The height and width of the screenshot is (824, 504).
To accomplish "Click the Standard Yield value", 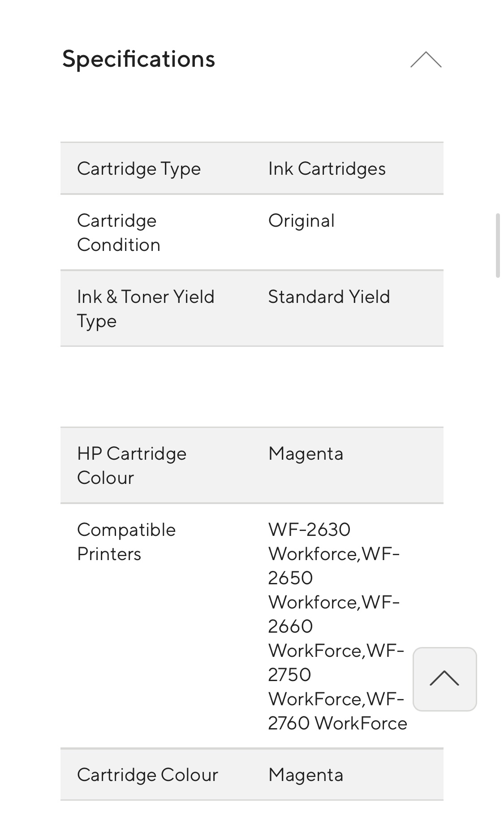I will pyautogui.click(x=329, y=297).
